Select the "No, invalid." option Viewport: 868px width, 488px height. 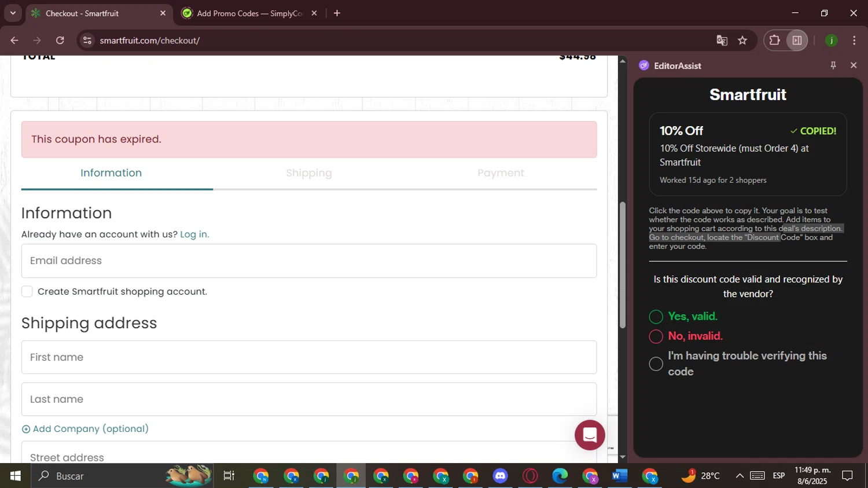(656, 336)
